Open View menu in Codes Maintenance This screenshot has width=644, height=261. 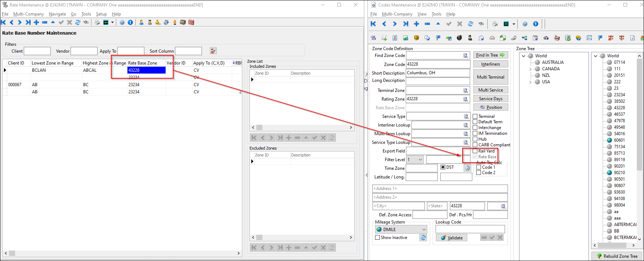pos(422,14)
